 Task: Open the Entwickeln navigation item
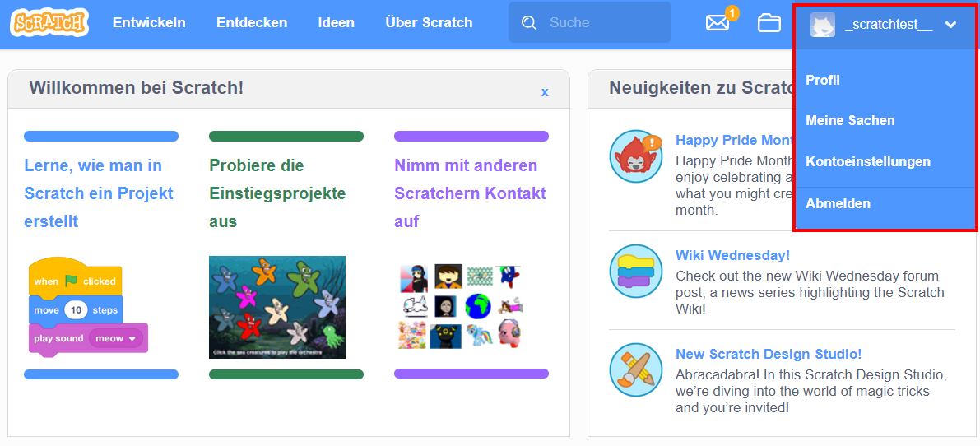coord(149,22)
